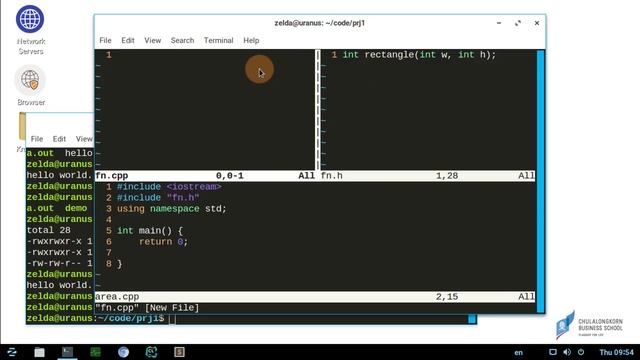Open the Help menu

click(x=251, y=40)
